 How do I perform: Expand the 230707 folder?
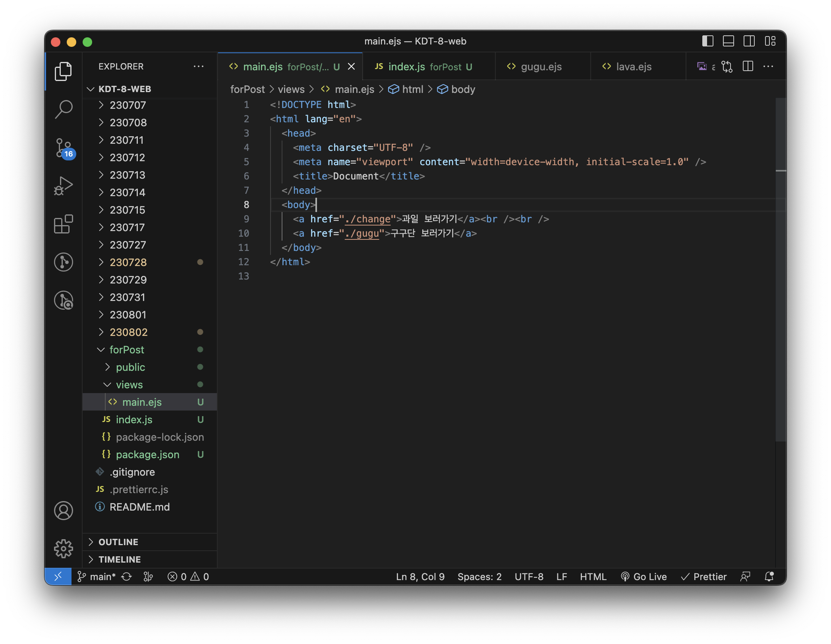(150, 105)
